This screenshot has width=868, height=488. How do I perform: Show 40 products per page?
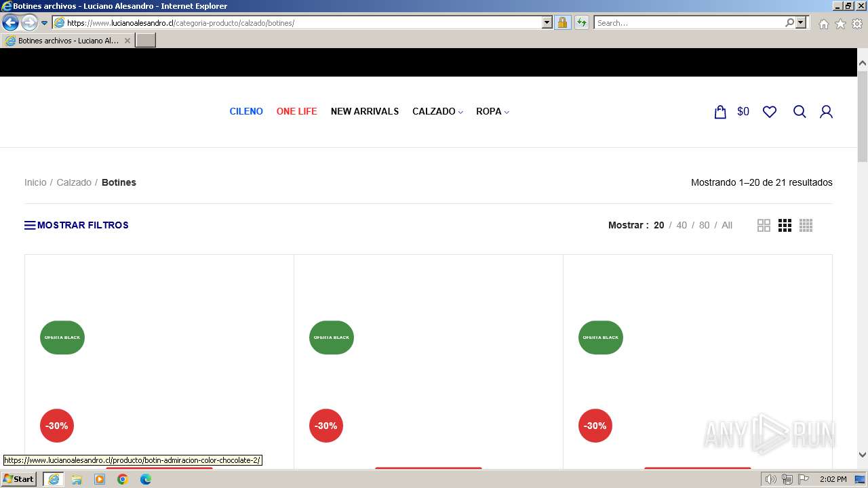click(682, 225)
